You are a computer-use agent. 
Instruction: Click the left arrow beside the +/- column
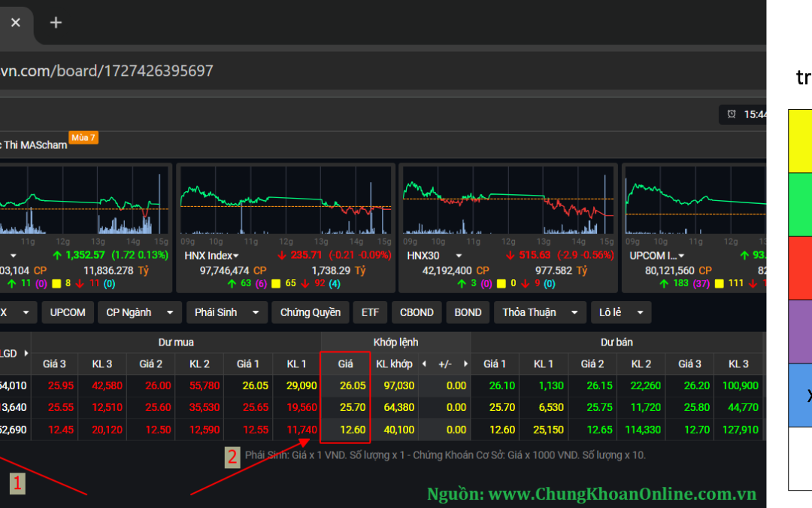[423, 364]
